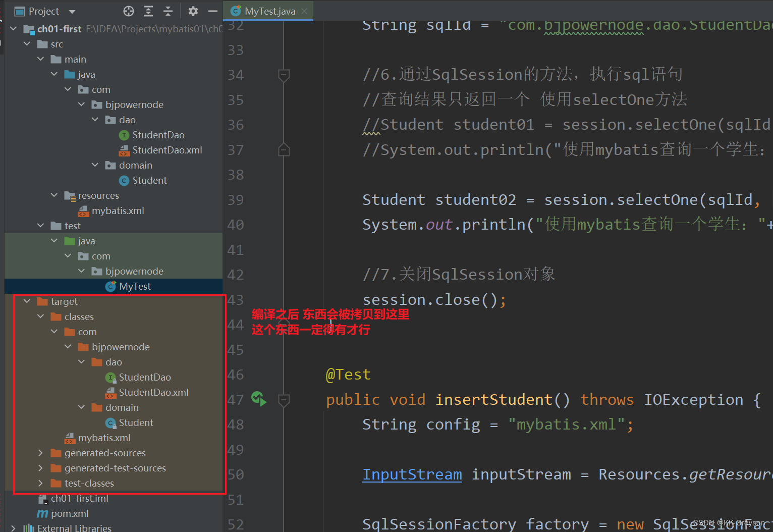This screenshot has width=773, height=532.
Task: Click line number 48 in gutter
Action: 236,424
